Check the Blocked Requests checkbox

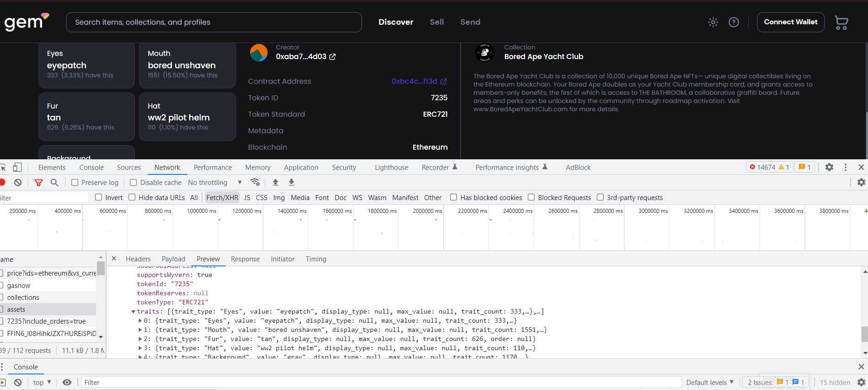[x=531, y=197]
